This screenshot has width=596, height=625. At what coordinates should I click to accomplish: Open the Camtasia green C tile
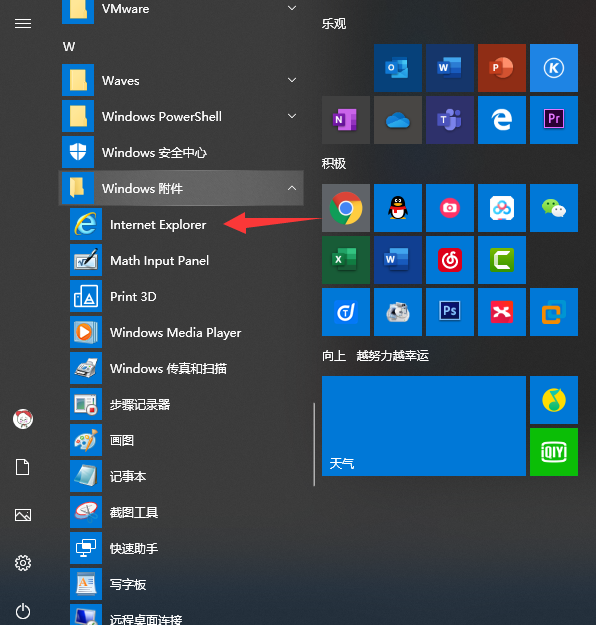click(x=502, y=260)
